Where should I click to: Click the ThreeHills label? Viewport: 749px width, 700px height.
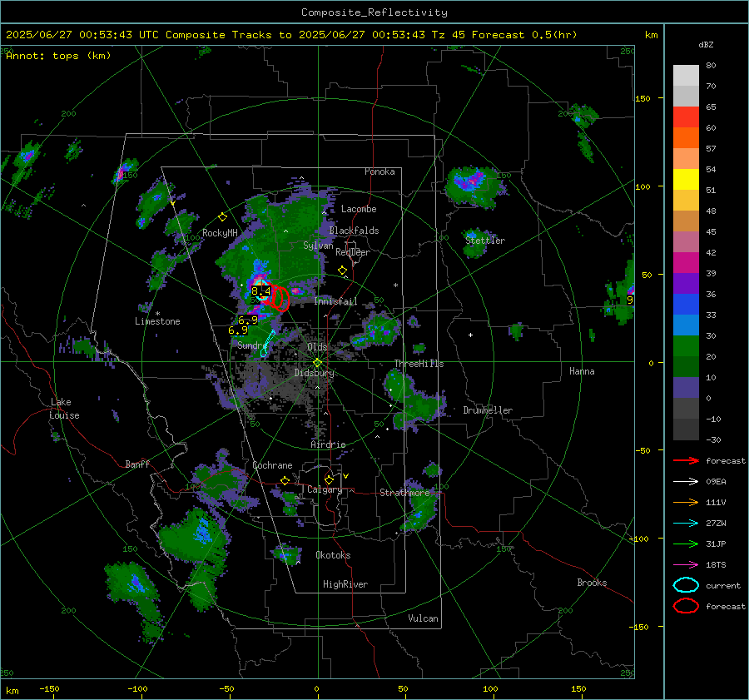tap(419, 364)
